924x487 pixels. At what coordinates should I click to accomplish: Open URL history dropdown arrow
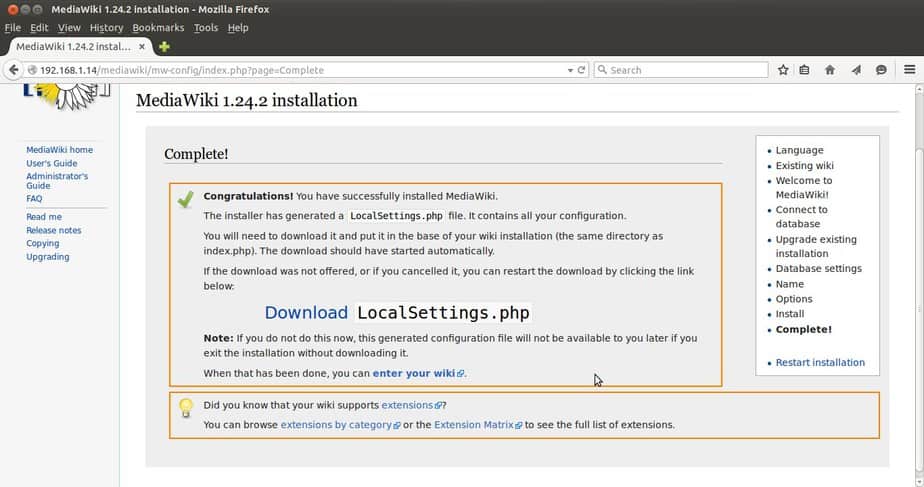[570, 70]
